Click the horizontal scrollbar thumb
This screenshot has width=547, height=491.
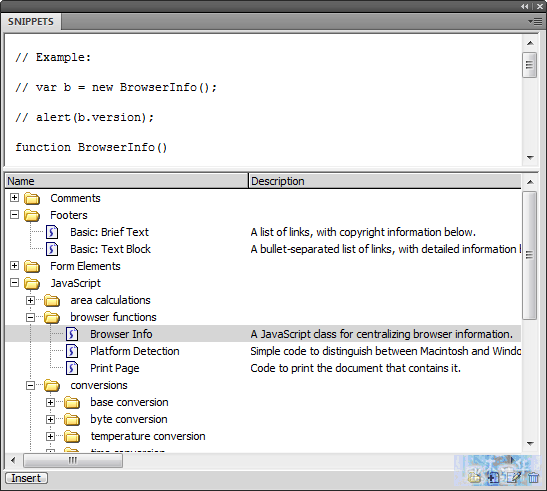(x=73, y=461)
